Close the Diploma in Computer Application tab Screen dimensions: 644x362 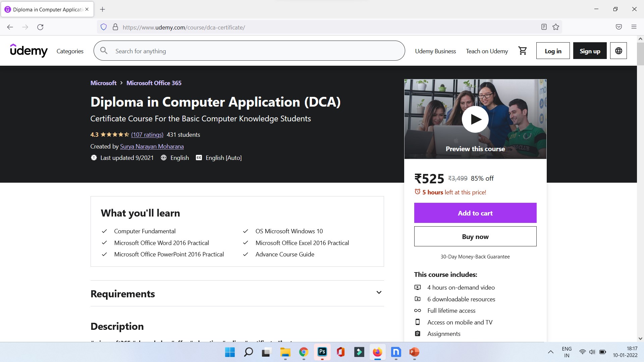tap(87, 9)
